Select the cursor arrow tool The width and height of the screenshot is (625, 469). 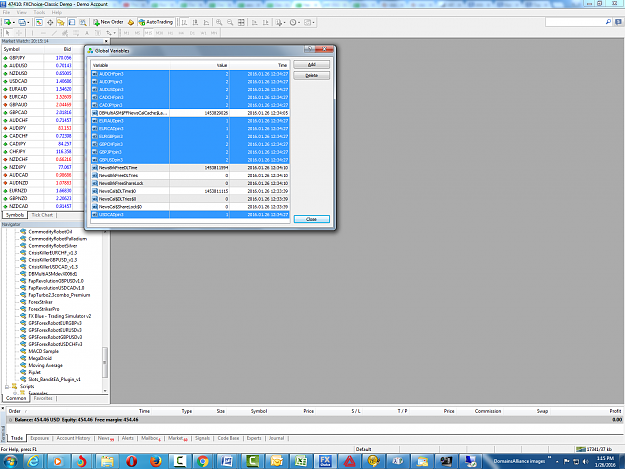[x=8, y=33]
